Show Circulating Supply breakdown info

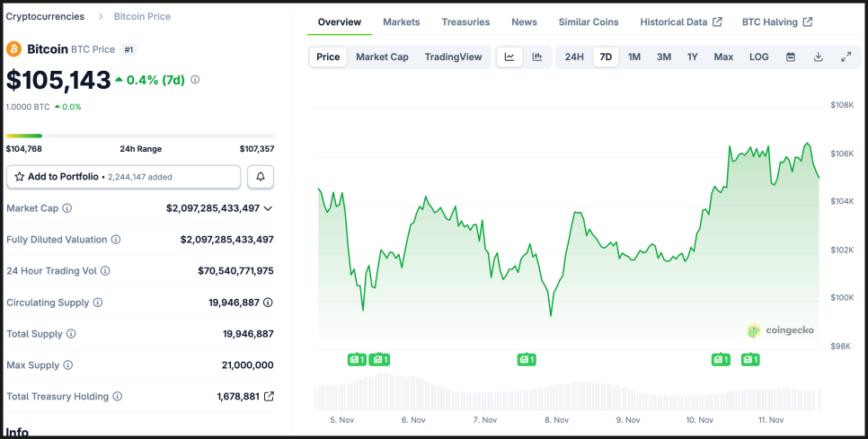pos(268,303)
